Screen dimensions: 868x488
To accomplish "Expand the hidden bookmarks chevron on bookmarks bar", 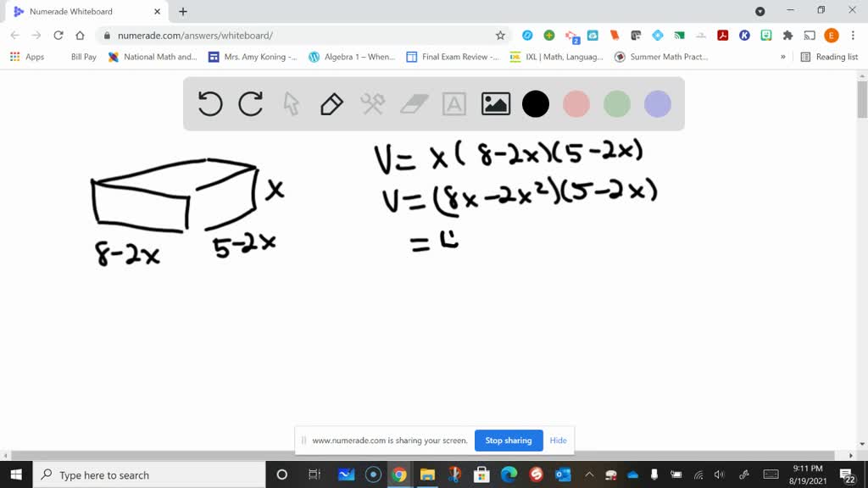I will [x=782, y=57].
